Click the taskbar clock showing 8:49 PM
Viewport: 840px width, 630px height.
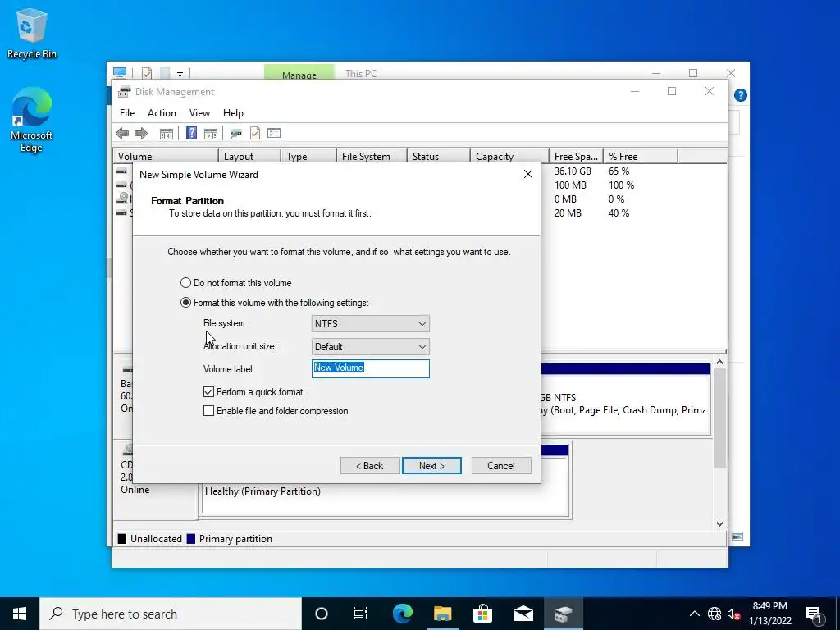point(770,614)
